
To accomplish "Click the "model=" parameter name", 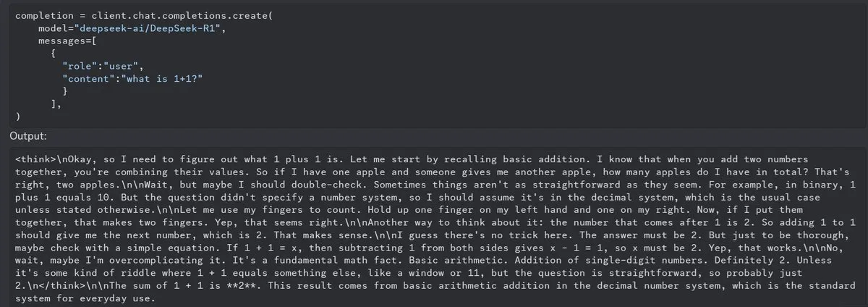I will [x=55, y=28].
